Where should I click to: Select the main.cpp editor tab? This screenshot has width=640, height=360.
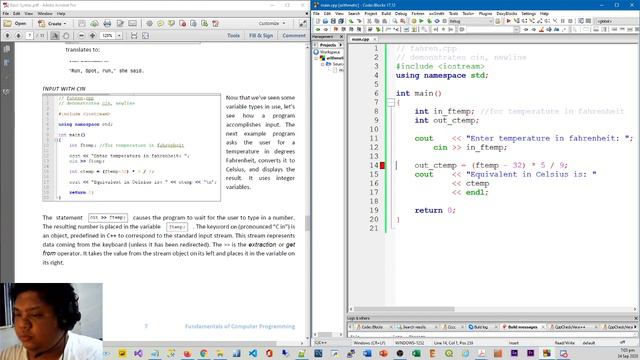pos(360,39)
